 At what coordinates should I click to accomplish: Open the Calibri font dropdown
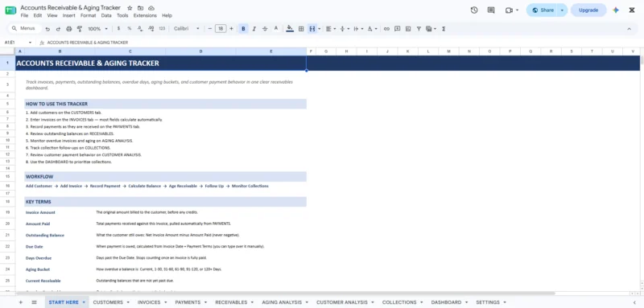click(187, 29)
